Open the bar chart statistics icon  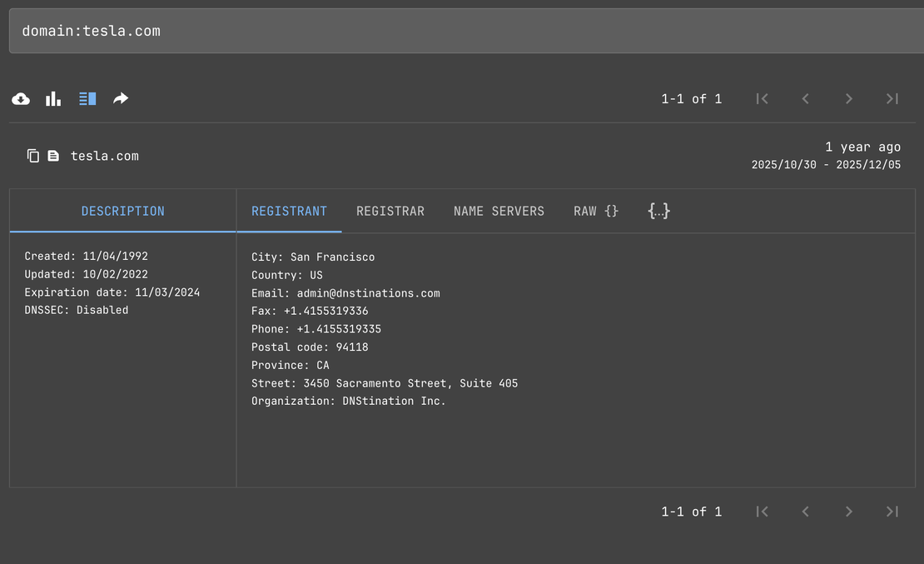pyautogui.click(x=53, y=99)
